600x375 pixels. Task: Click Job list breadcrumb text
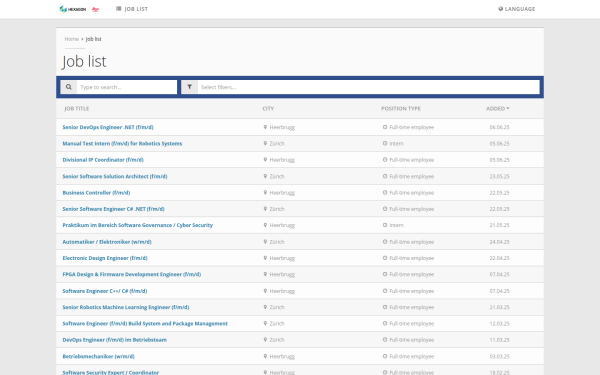point(93,39)
